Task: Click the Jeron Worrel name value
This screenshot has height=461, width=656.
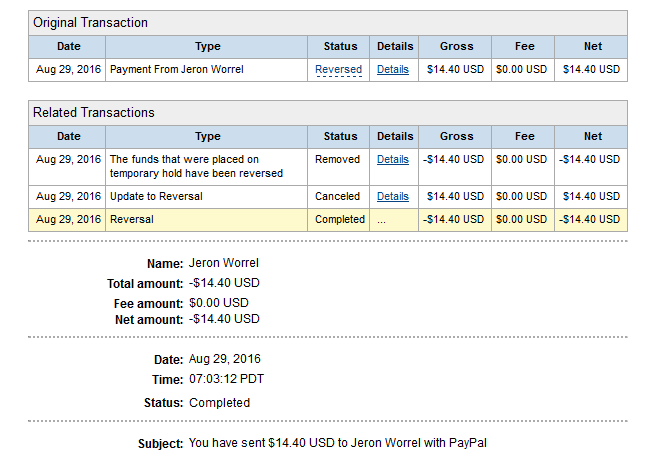Action: coord(224,263)
